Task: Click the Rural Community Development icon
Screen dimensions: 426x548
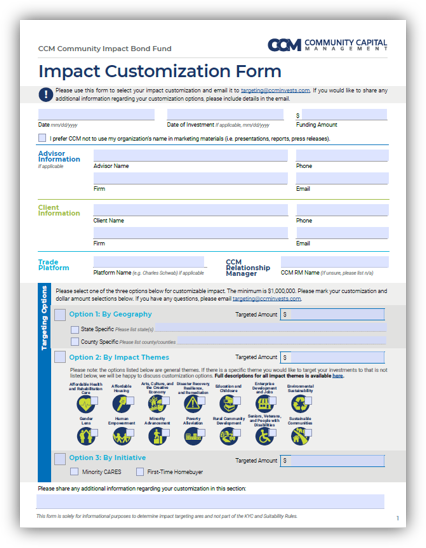Action: (x=228, y=437)
